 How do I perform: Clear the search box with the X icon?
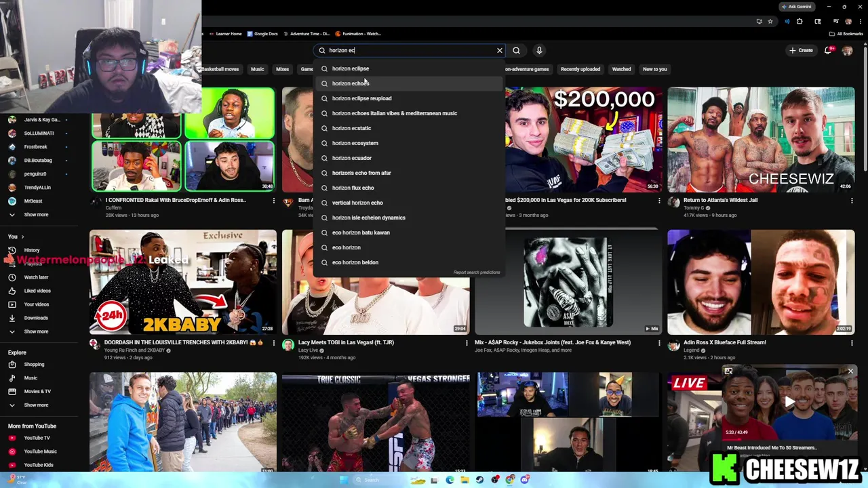click(500, 50)
